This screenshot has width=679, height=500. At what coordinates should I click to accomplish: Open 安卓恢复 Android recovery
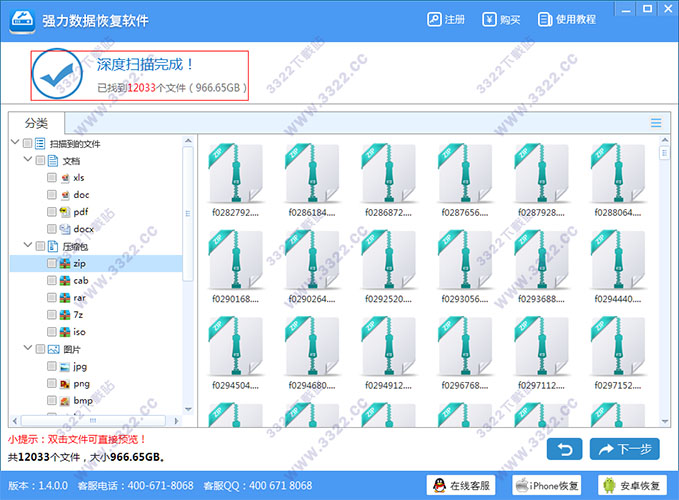click(632, 485)
